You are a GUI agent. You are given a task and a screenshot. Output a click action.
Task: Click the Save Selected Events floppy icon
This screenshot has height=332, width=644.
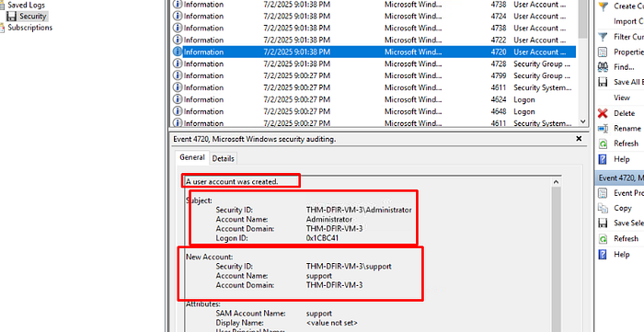point(603,223)
